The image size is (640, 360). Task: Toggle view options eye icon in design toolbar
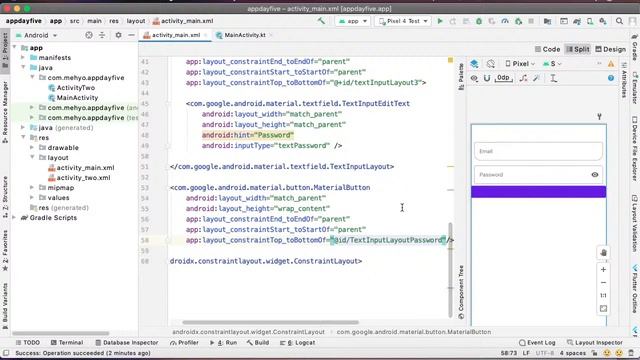pos(474,78)
